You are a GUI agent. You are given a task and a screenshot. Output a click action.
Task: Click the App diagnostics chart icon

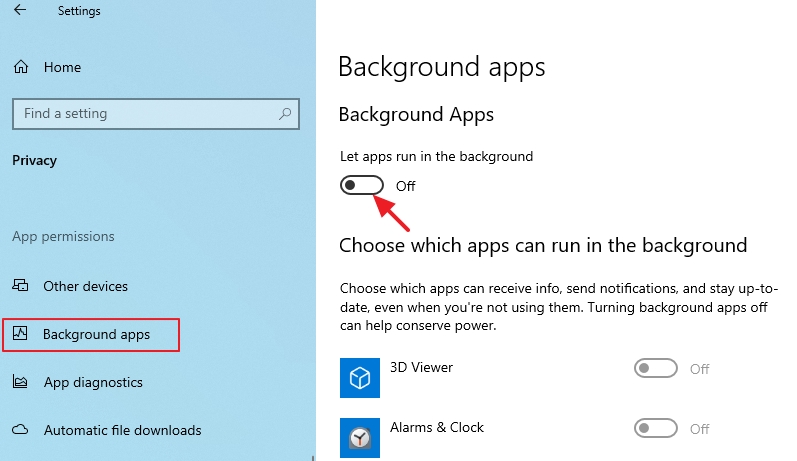click(x=20, y=381)
